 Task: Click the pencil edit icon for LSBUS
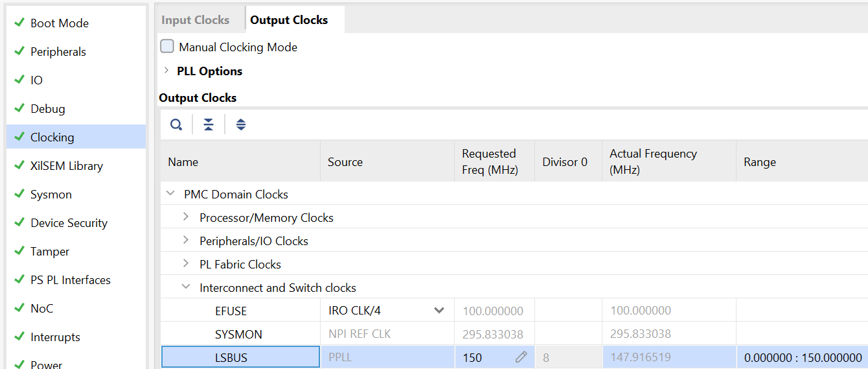click(521, 357)
